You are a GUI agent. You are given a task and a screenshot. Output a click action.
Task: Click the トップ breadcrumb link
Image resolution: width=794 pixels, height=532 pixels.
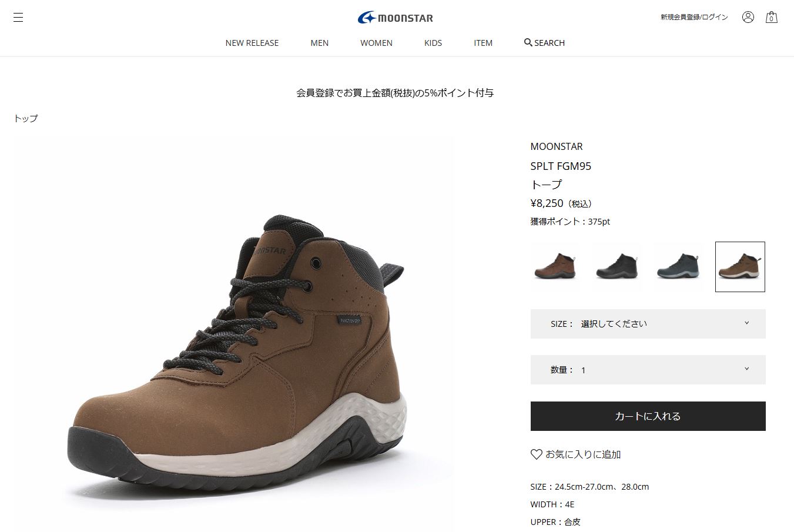pos(26,118)
